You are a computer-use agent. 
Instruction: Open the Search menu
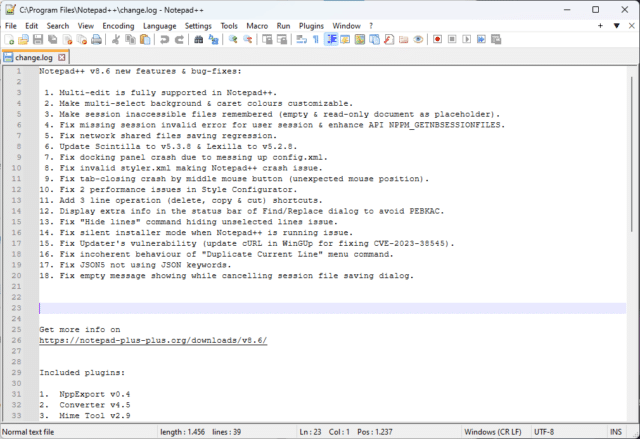[x=58, y=26]
